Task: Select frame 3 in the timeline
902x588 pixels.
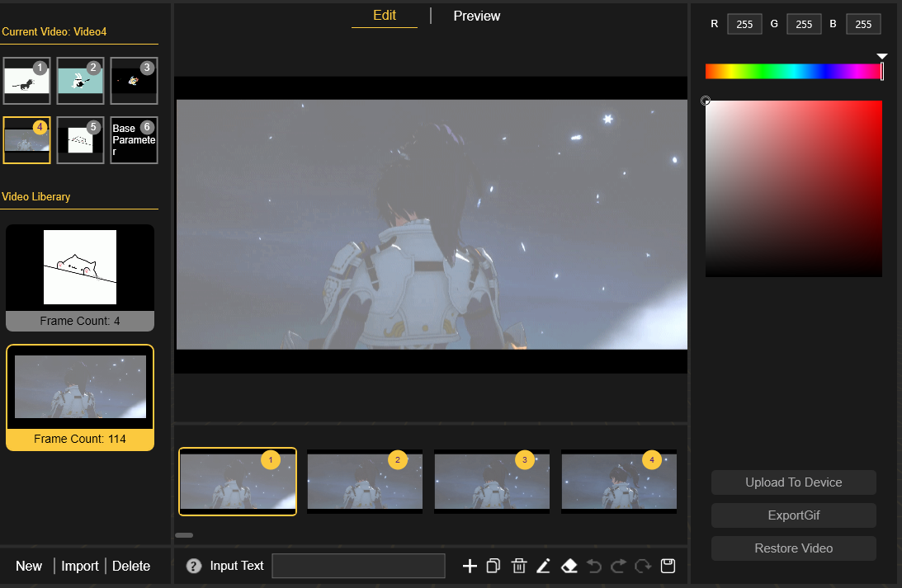Action: tap(492, 482)
